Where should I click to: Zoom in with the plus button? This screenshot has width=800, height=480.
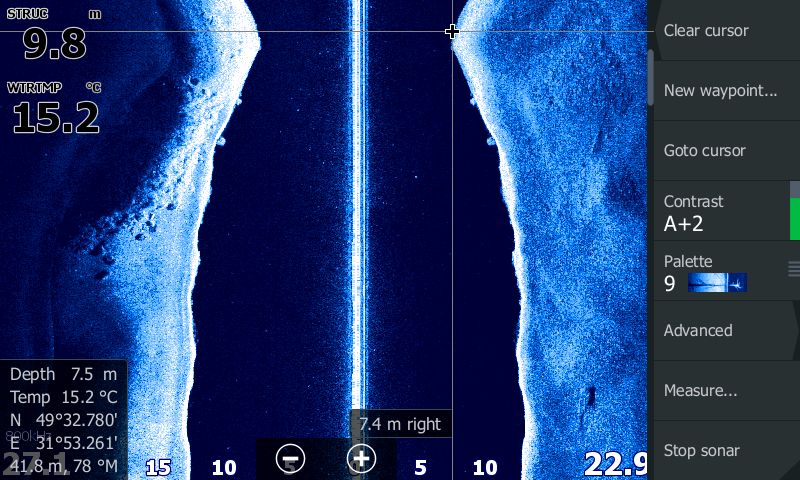point(361,459)
